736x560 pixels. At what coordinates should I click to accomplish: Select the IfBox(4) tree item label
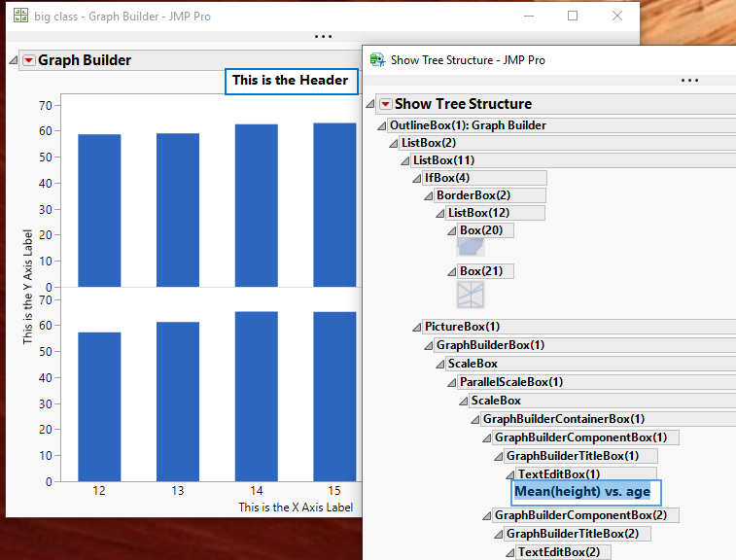pyautogui.click(x=447, y=178)
